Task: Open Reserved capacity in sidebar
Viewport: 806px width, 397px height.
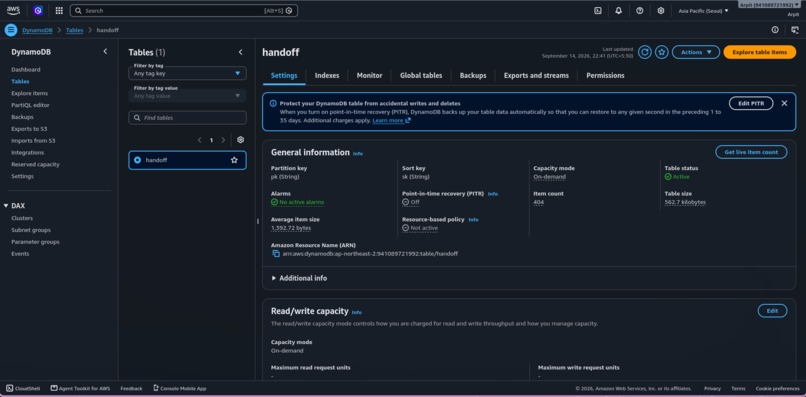Action: click(35, 164)
